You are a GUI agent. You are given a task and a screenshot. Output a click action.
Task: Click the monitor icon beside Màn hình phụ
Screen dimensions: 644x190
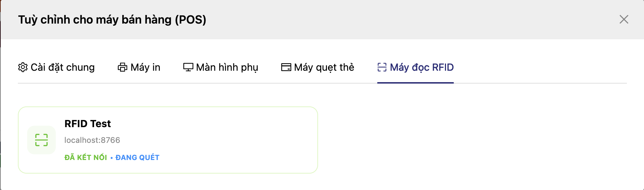click(188, 67)
